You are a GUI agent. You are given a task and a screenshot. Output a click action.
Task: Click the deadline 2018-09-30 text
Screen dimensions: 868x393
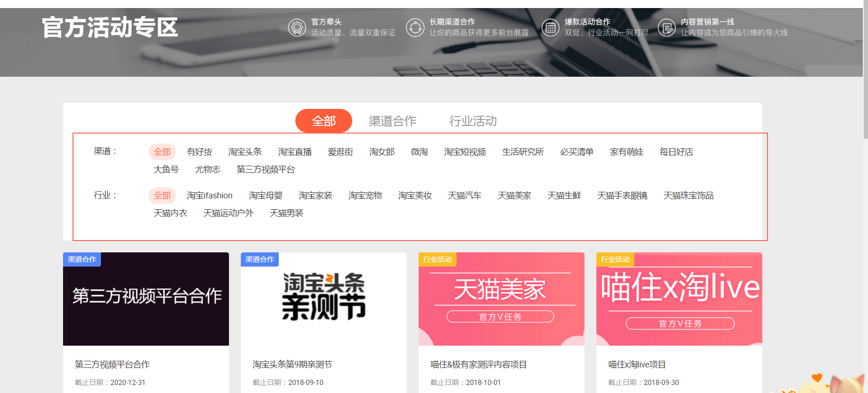[x=661, y=383]
